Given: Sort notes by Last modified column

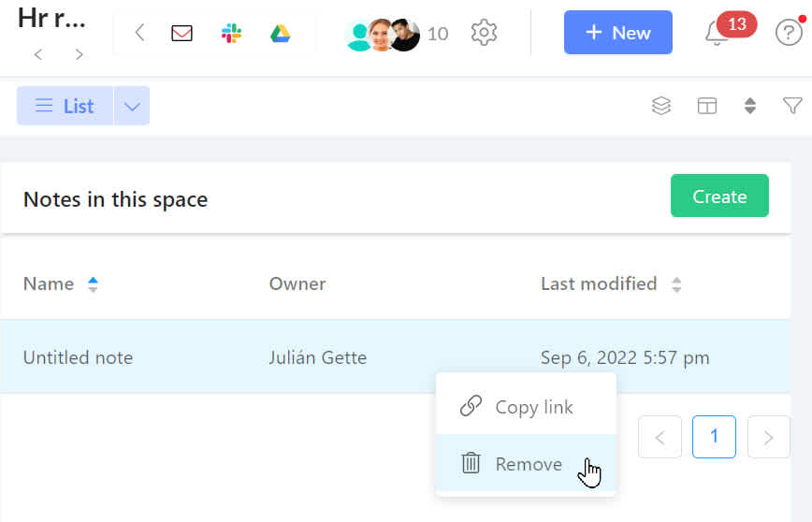Looking at the screenshot, I should point(675,283).
